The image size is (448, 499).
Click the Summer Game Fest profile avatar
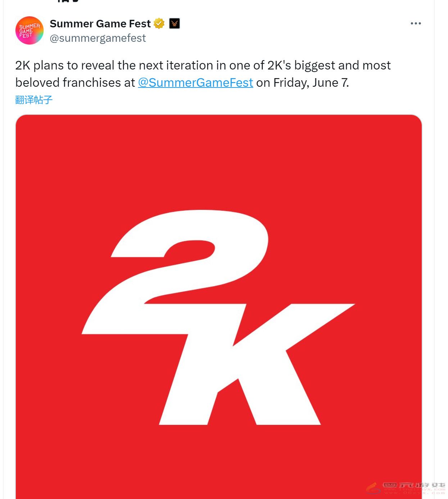pos(30,31)
